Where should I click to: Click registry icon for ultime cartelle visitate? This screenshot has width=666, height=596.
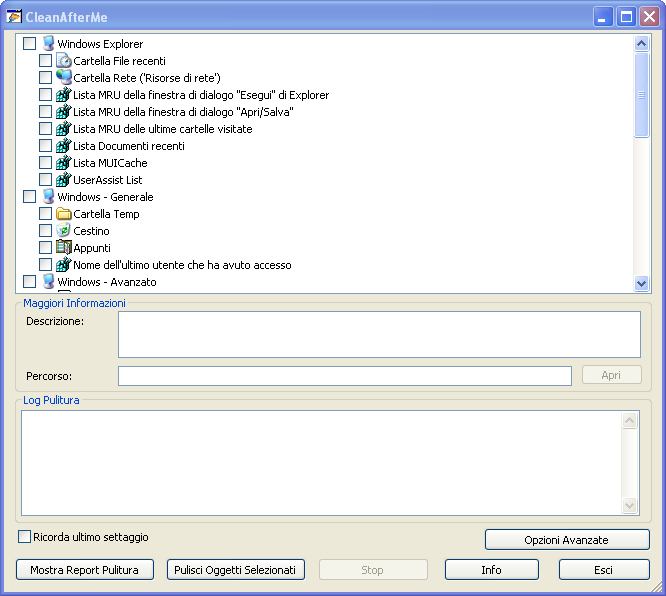(64, 128)
